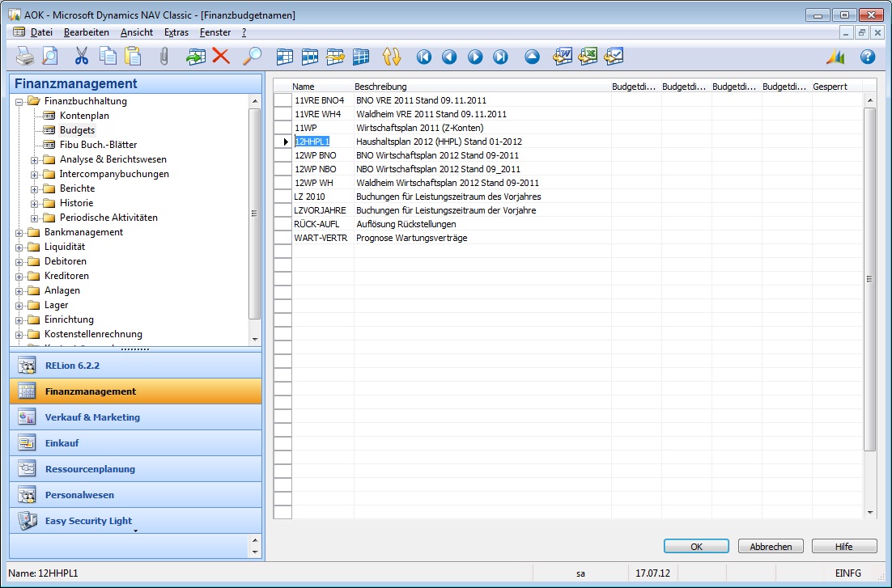Collapse the Finanzbuchhaltung tree folder
Screen dimensions: 892x588
pyautogui.click(x=19, y=102)
